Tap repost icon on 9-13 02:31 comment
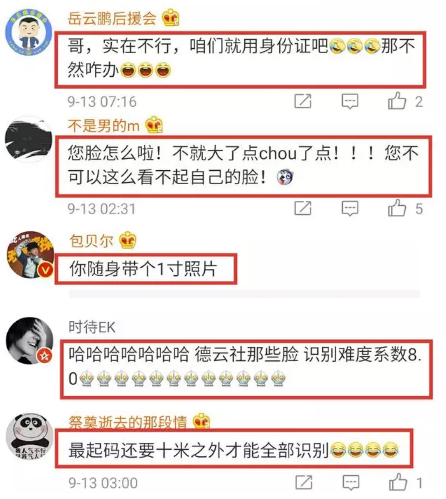 303,208
